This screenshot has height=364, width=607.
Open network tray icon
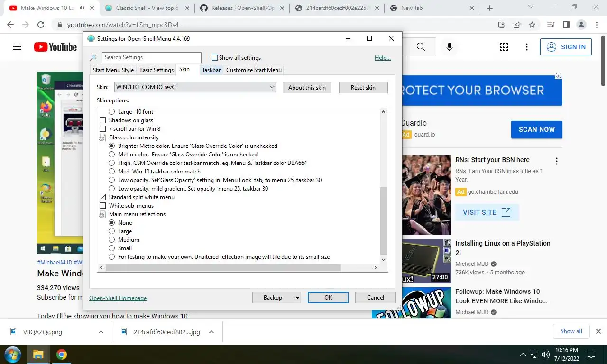pyautogui.click(x=534, y=355)
